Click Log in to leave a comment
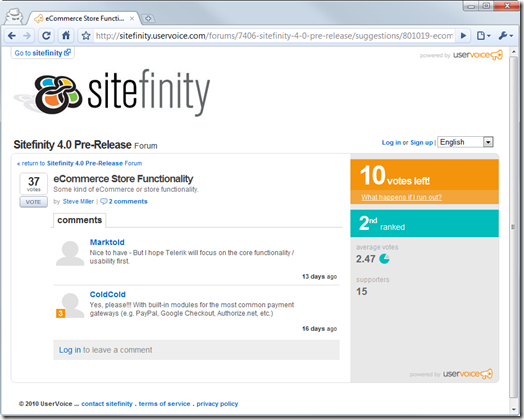Image resolution: width=524 pixels, height=420 pixels. point(70,350)
